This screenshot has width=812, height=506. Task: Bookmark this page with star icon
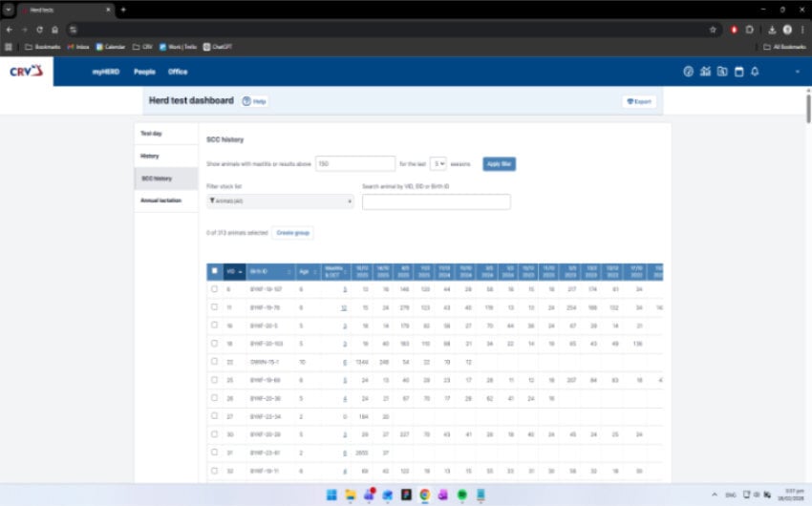click(x=713, y=30)
